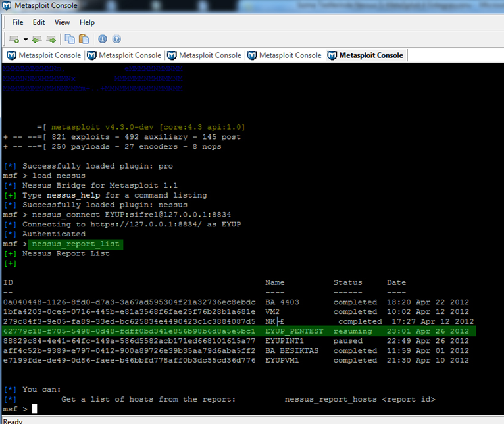The width and height of the screenshot is (504, 424).
Task: Click the Paste clipboard toolbar icon
Action: tap(84, 39)
